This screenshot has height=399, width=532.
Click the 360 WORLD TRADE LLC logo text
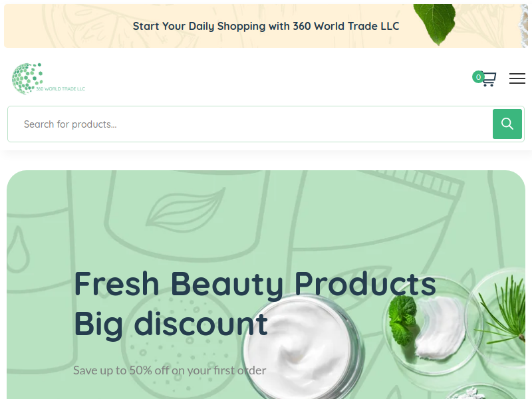(61, 89)
